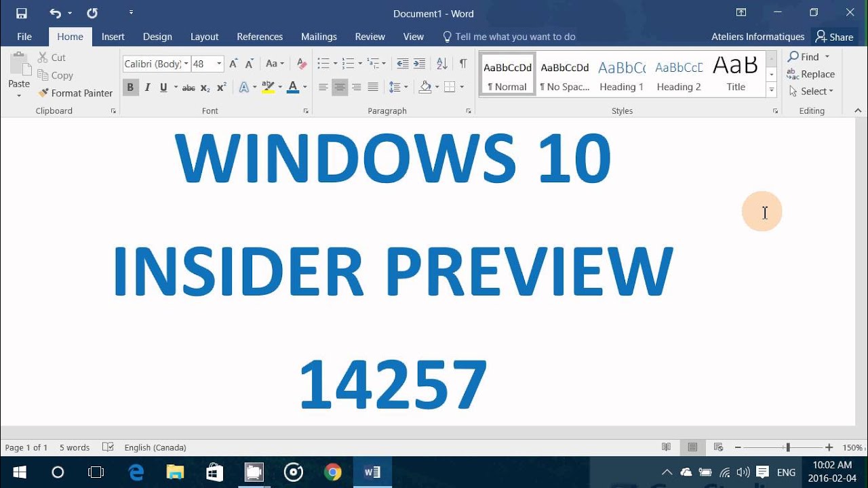Viewport: 868px width, 488px height.
Task: Open the font color dropdown arrow
Action: pos(305,87)
